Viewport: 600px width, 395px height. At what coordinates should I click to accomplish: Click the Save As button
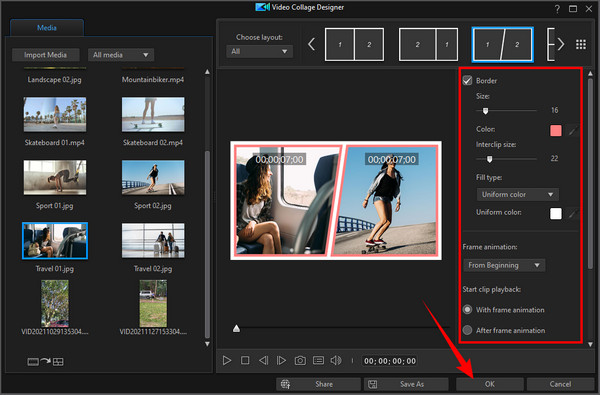click(x=406, y=384)
